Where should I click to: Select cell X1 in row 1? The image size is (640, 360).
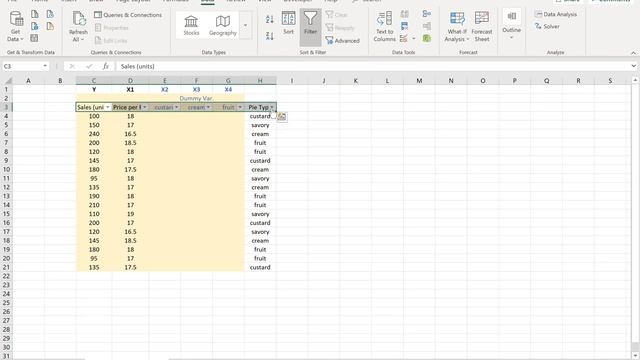pos(130,89)
